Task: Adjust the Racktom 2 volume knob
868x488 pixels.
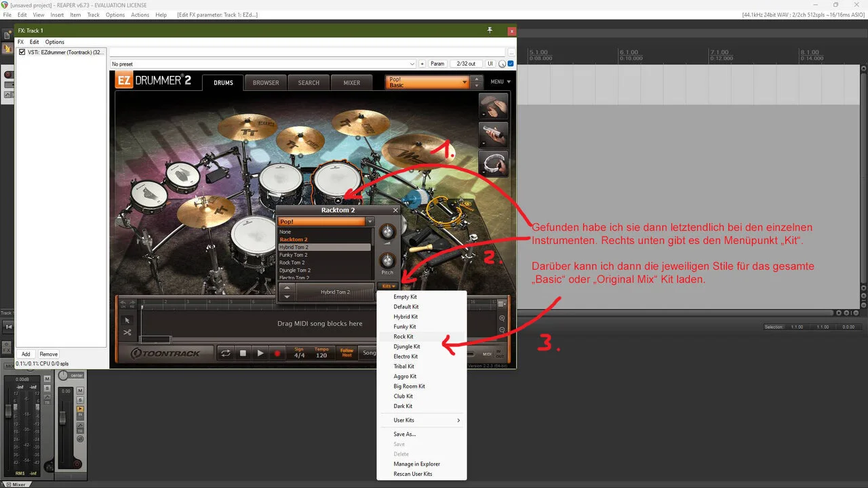Action: [387, 232]
